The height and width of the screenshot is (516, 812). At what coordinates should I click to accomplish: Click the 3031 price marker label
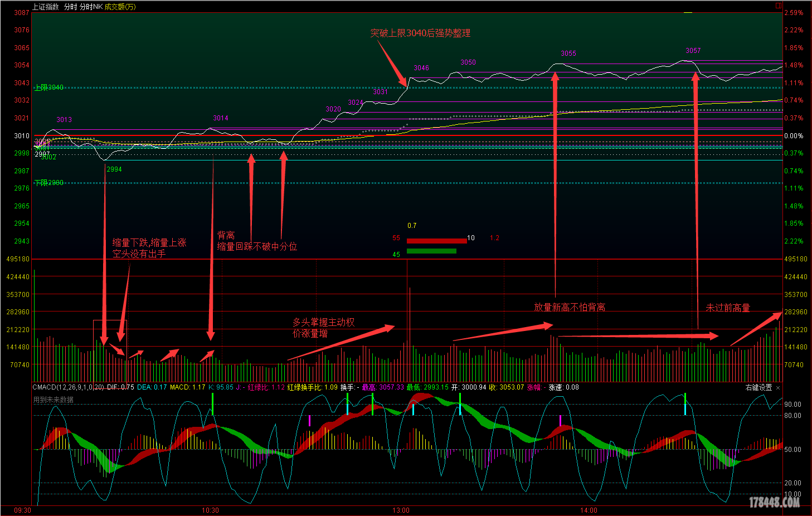tap(380, 92)
